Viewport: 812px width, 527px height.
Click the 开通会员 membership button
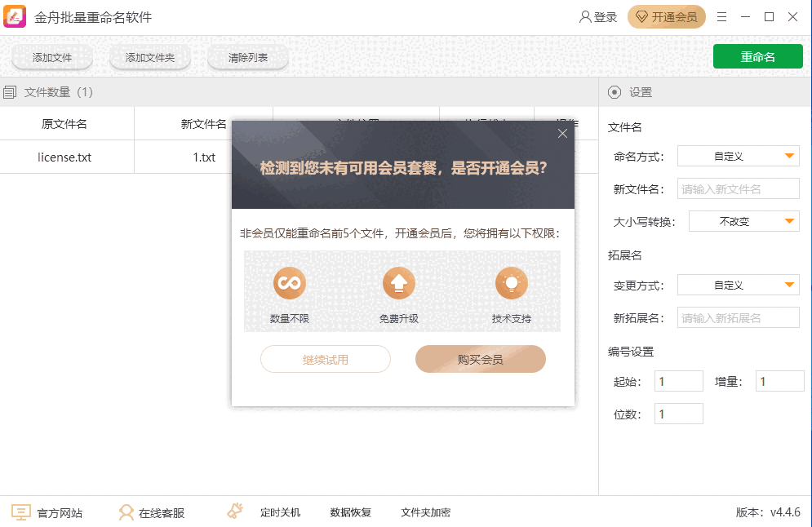666,17
